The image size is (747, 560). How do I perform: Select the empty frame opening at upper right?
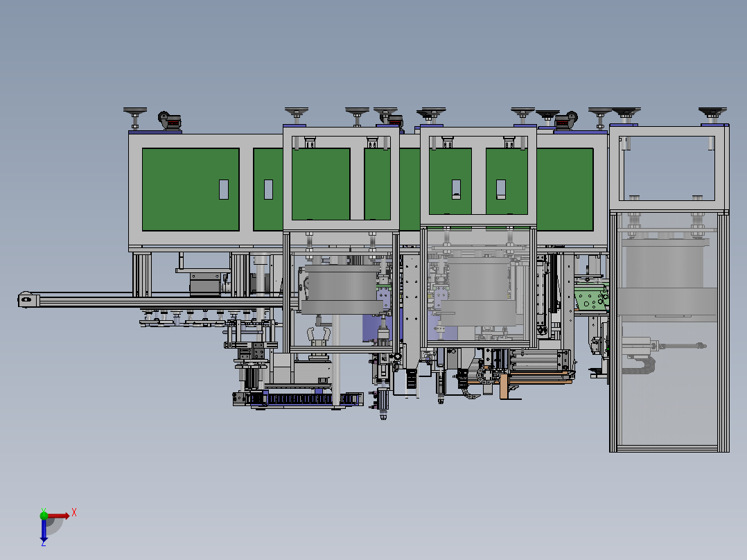pyautogui.click(x=669, y=168)
